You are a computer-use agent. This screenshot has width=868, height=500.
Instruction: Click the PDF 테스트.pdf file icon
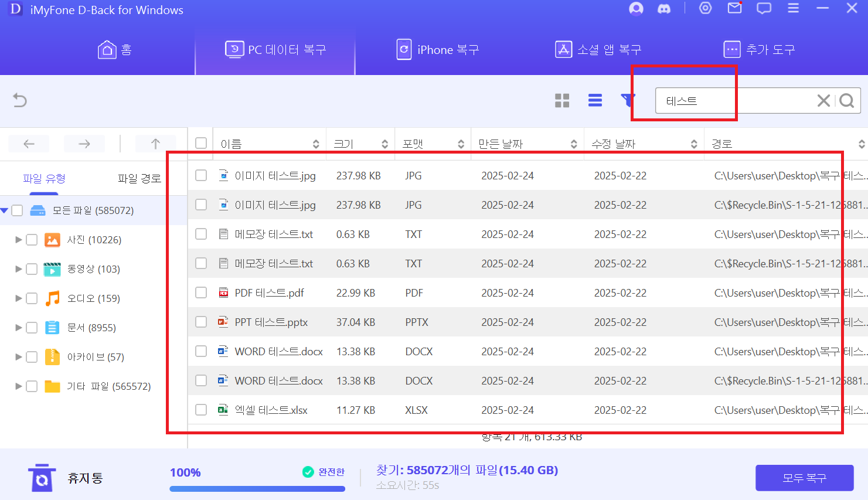(x=223, y=292)
